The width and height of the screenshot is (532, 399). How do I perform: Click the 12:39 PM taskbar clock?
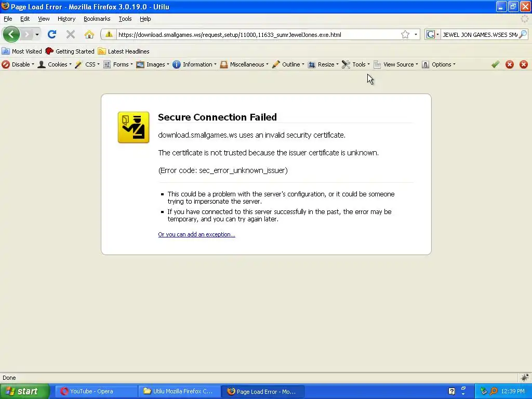[x=513, y=391]
